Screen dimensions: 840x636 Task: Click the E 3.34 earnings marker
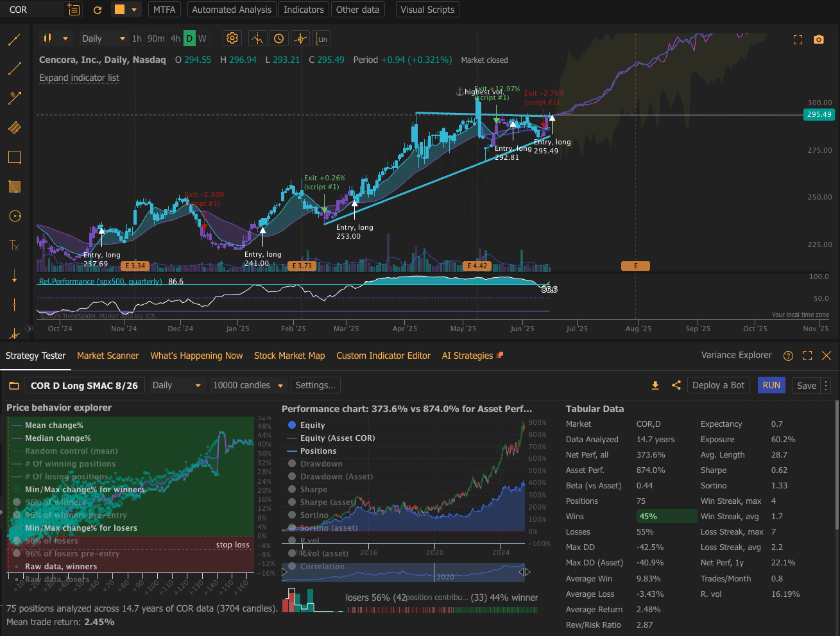coord(135,266)
